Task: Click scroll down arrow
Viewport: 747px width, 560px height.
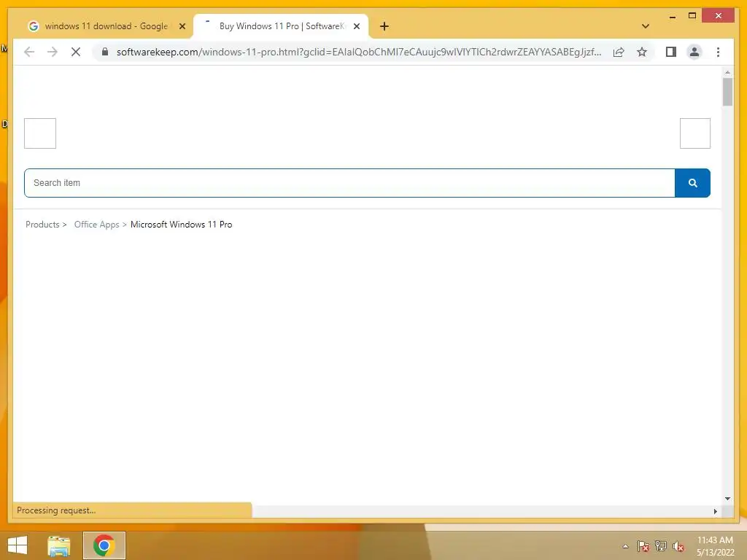Action: coord(727,499)
